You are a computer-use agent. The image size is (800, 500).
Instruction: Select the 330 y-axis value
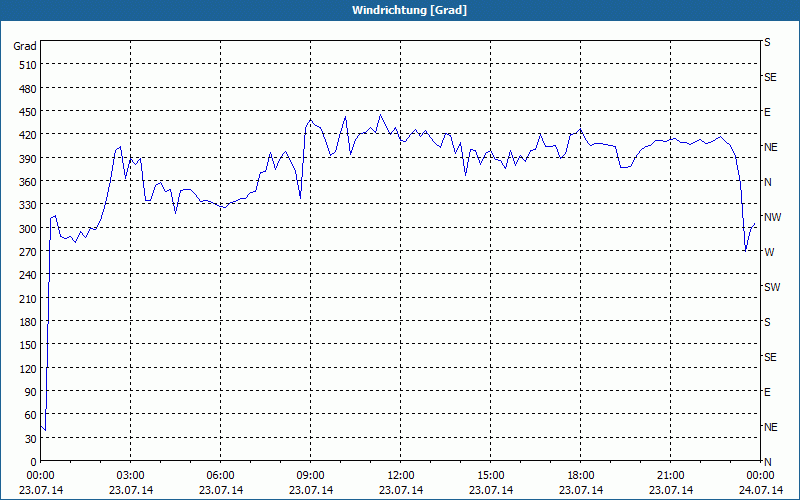(28, 205)
